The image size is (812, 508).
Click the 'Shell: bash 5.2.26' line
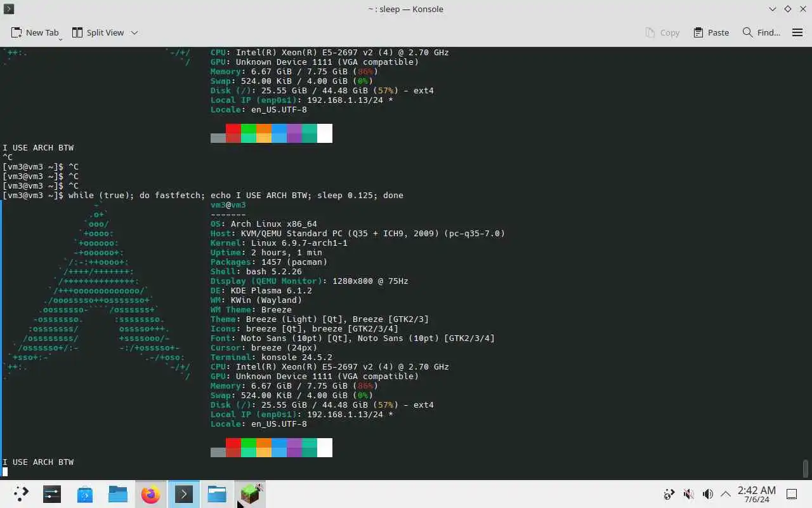pos(256,271)
